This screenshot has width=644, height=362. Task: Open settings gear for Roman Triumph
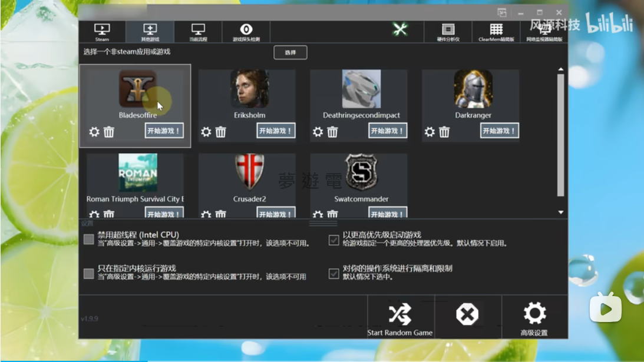[x=94, y=214]
